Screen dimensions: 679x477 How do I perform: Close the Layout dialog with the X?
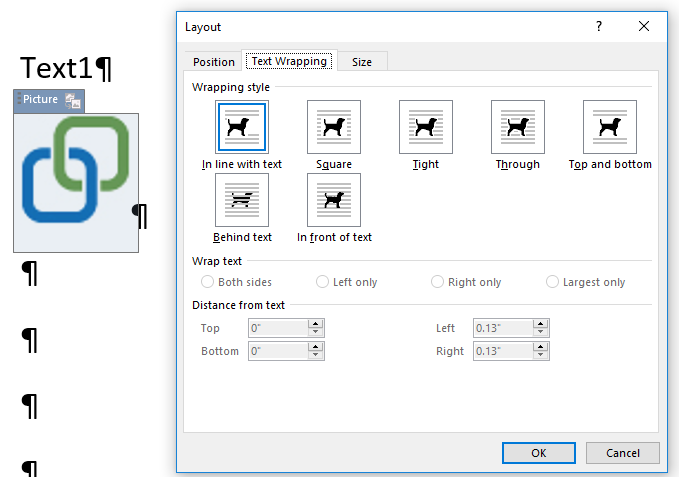(644, 26)
